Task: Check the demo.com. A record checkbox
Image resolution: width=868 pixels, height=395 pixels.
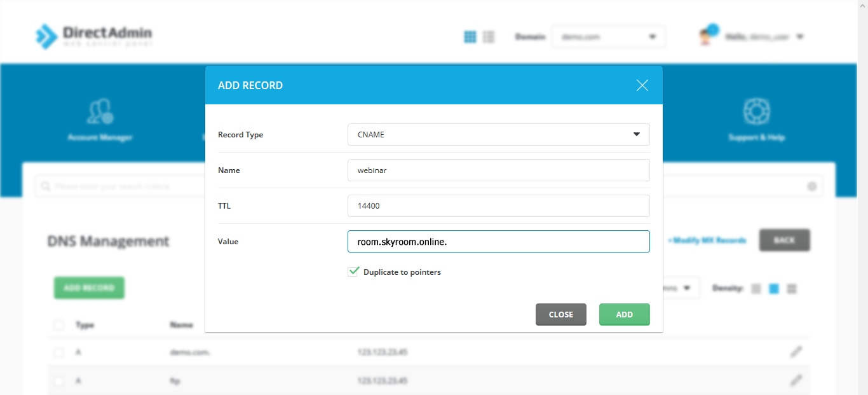Action: click(x=59, y=352)
